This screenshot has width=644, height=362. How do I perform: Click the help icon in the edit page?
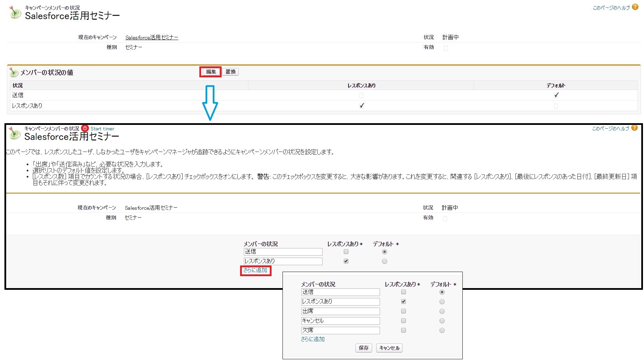pos(634,128)
